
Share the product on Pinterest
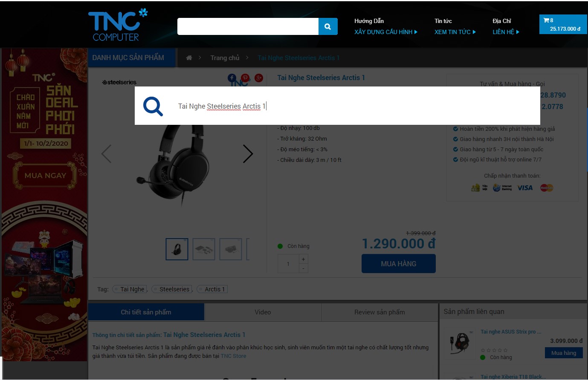pyautogui.click(x=245, y=78)
